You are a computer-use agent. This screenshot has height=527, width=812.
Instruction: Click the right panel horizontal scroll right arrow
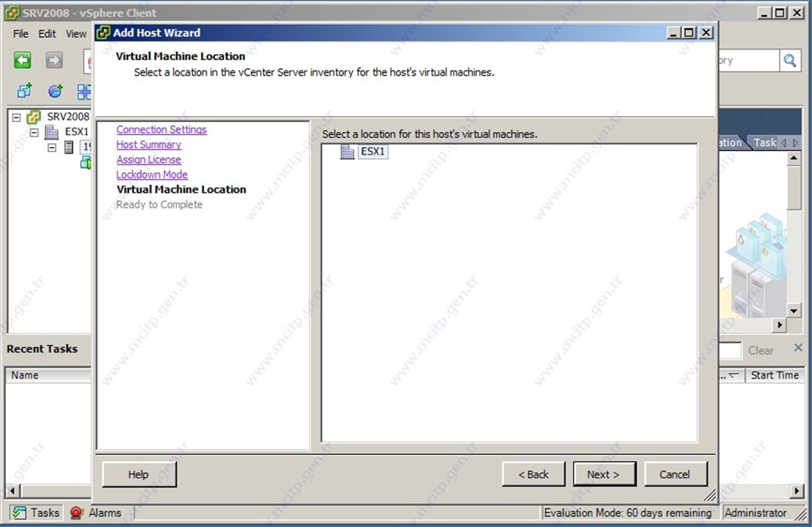pyautogui.click(x=780, y=325)
